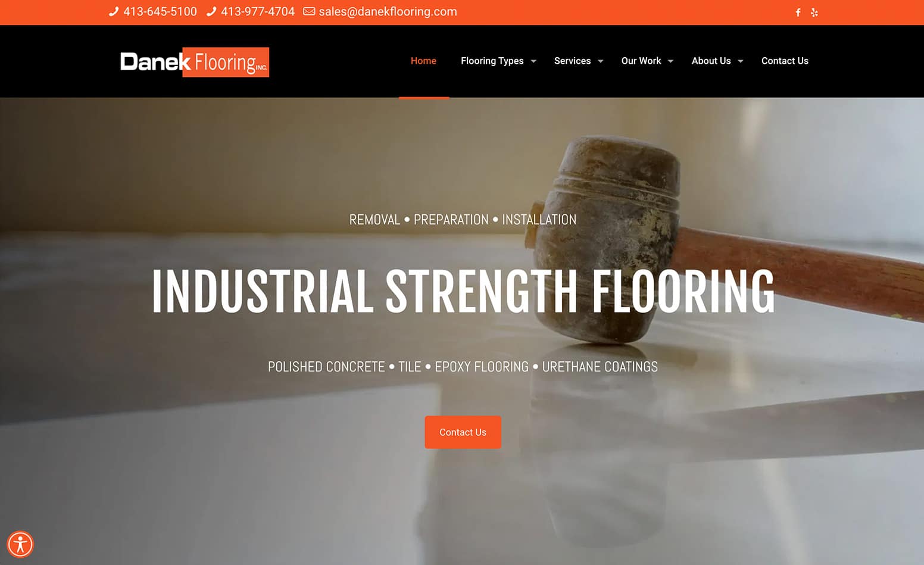Click the email envelope icon
This screenshot has height=565, width=924.
point(309,11)
